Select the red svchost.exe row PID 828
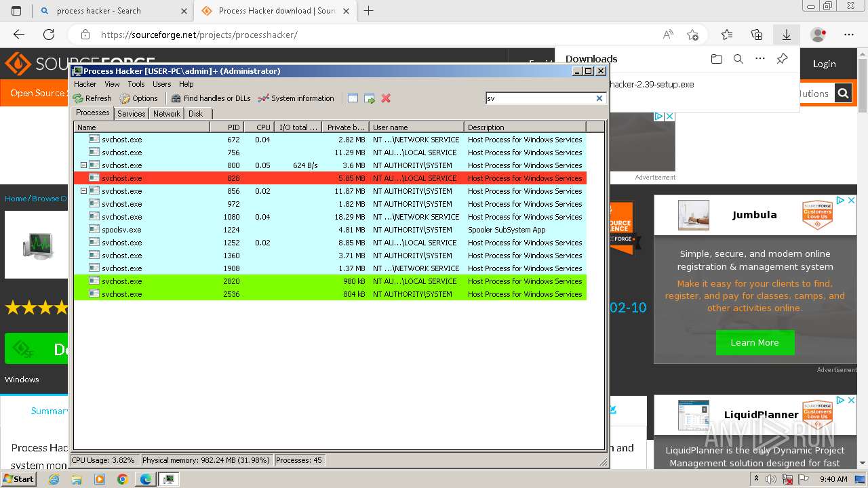Screen dimensions: 868x488 tap(330, 178)
